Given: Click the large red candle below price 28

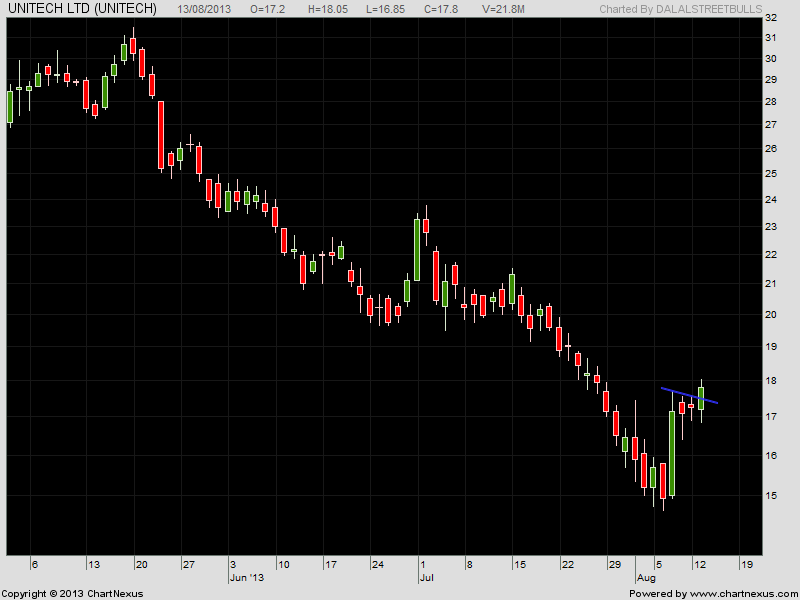Looking at the screenshot, I should coord(161,135).
